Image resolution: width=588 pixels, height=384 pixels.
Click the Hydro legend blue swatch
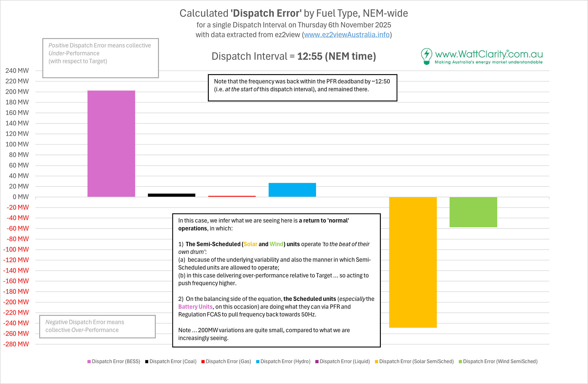coord(258,362)
